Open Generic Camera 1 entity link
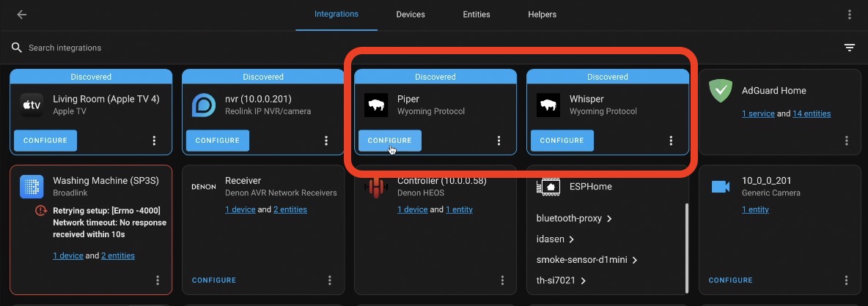This screenshot has width=868, height=306. click(755, 210)
